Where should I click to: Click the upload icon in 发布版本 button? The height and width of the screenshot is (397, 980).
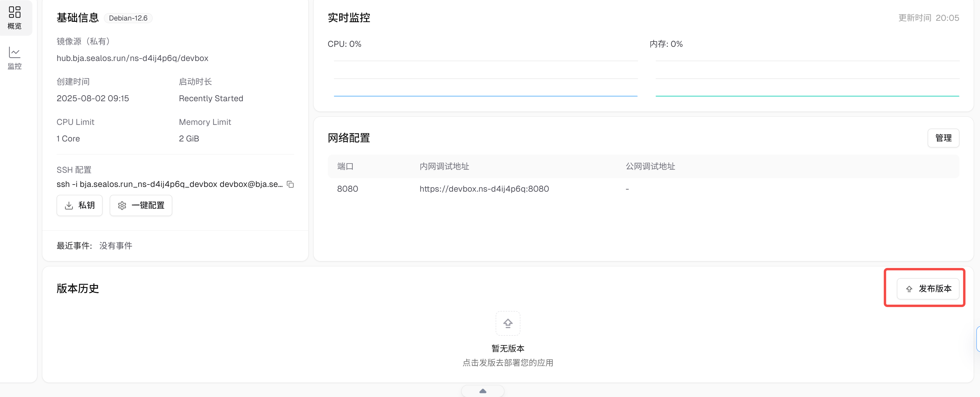(x=909, y=289)
